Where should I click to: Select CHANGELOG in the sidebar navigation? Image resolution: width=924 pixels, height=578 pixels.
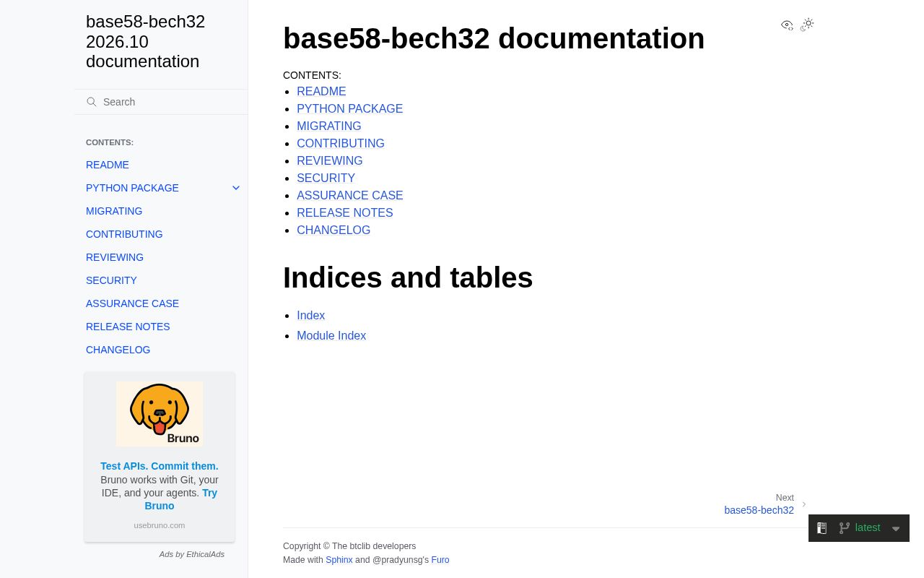click(x=118, y=350)
